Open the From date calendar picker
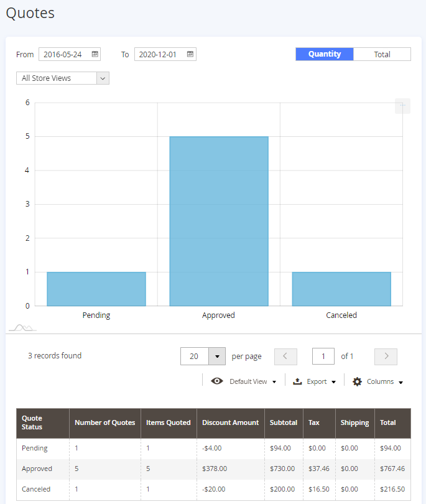 pos(95,55)
